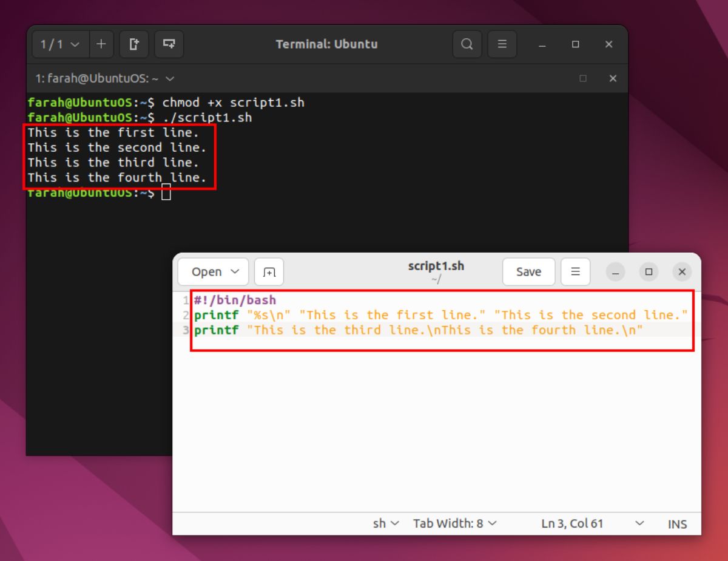
Task: Save the script1.sh file
Action: coord(528,272)
